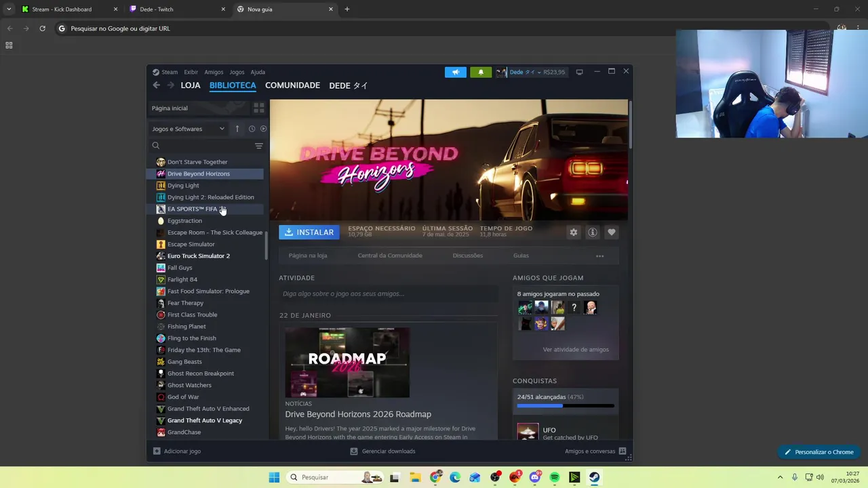Open the Dede account dropdown
868x488 pixels.
pos(531,72)
